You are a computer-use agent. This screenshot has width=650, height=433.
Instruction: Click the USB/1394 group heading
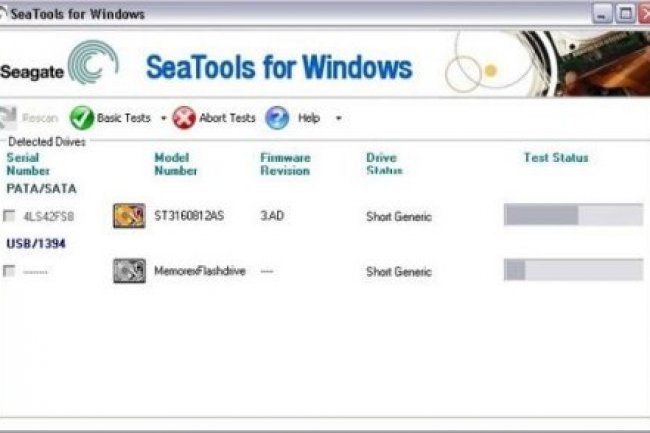36,244
